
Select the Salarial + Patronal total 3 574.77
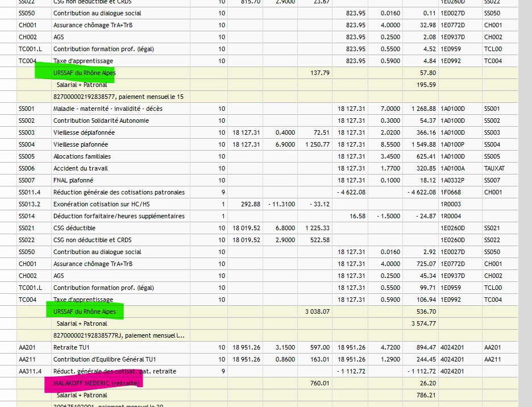[x=423, y=323]
